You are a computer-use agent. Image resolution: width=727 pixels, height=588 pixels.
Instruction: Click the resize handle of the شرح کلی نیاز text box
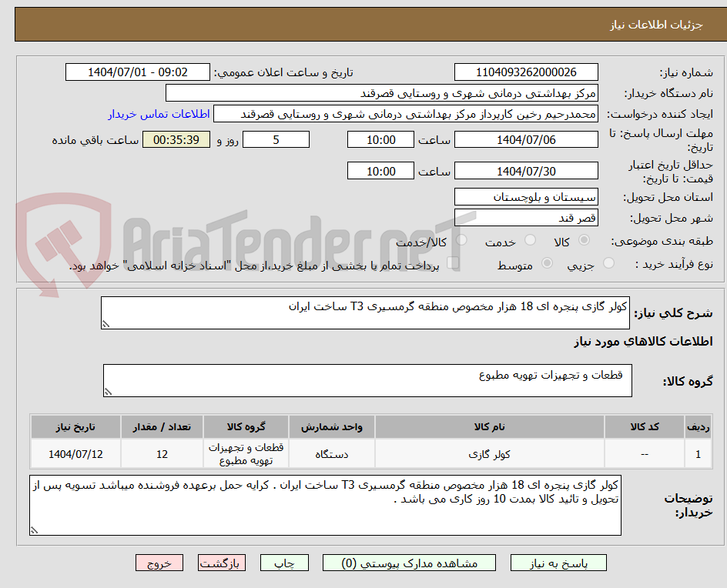click(x=106, y=323)
